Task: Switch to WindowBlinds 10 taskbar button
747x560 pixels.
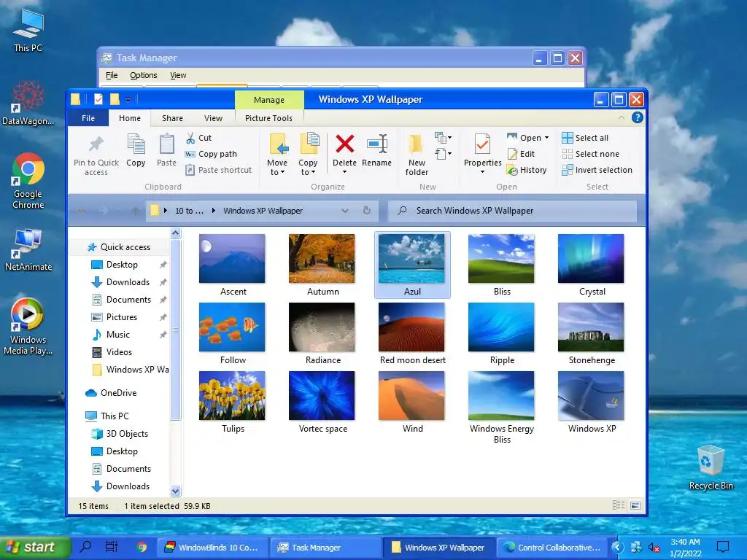Action: pyautogui.click(x=212, y=548)
